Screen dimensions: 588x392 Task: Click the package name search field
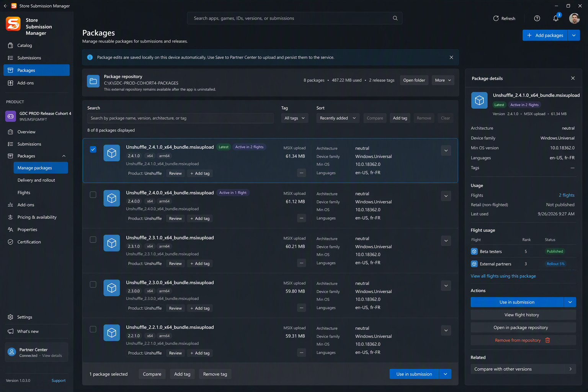pos(180,118)
